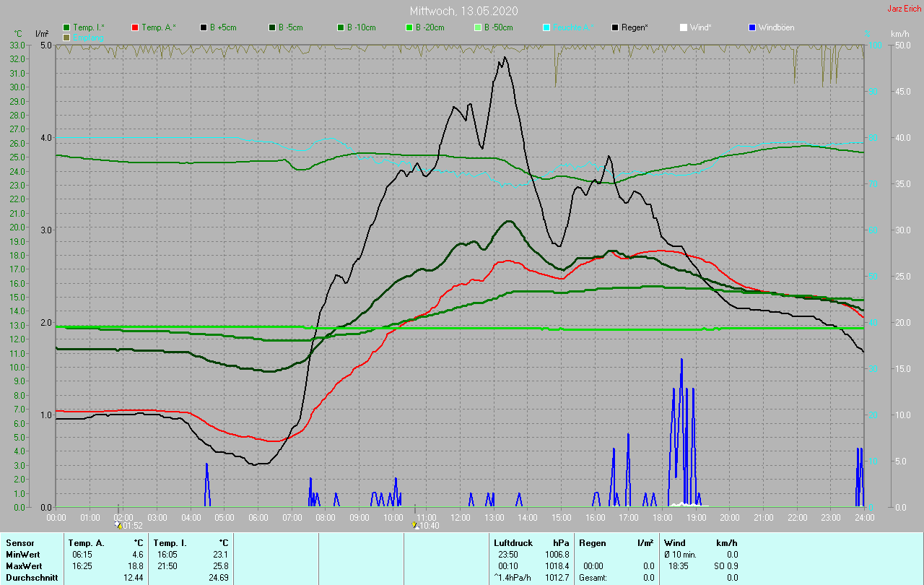Click the Temp. I.* legend label text
Viewport: 924px width, 585px height.
click(x=89, y=27)
